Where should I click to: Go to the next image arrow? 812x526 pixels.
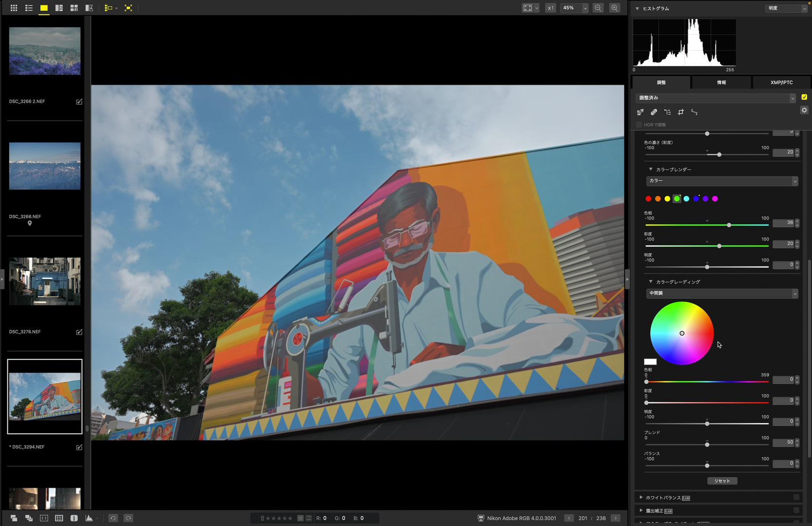coord(616,518)
